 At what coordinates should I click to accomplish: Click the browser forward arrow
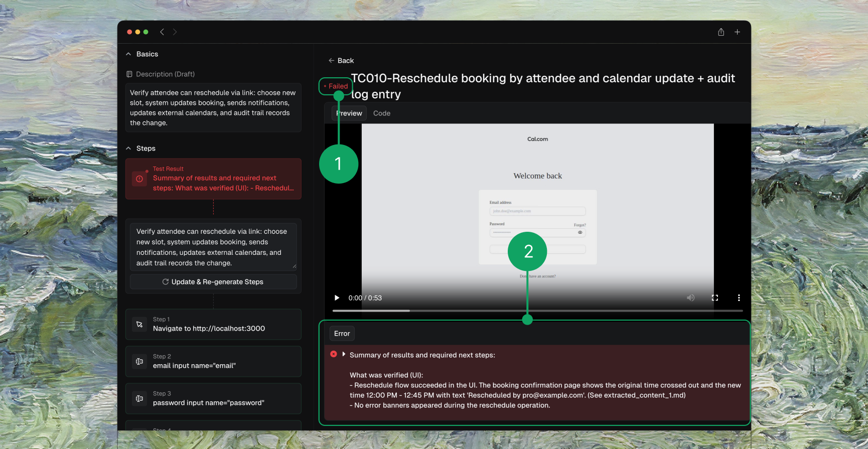[x=175, y=32]
